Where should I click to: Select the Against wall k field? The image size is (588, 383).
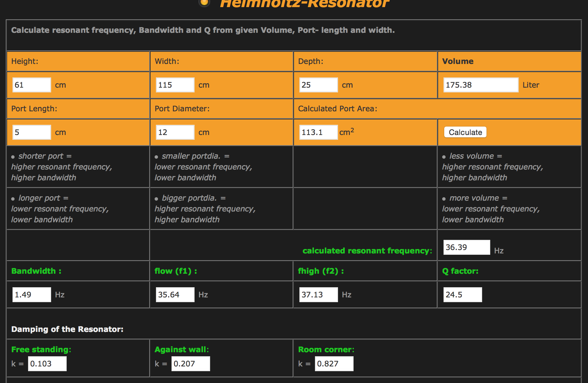(190, 364)
